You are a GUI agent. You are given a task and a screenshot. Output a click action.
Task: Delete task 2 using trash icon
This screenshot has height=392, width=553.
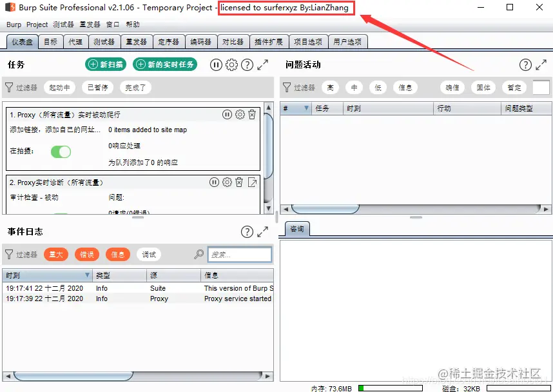239,182
